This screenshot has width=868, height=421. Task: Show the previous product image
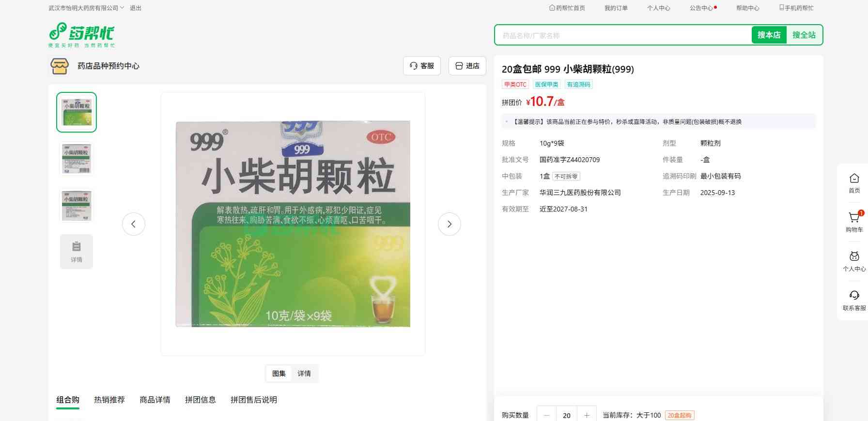coord(134,224)
